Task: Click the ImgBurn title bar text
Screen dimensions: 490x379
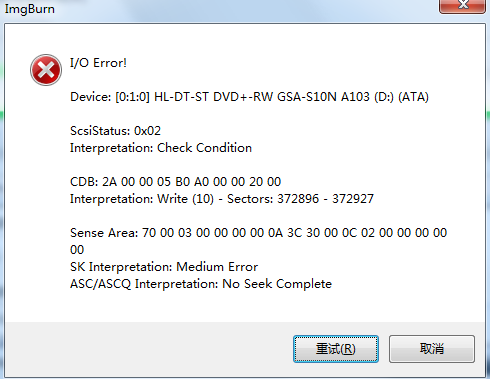Action: pos(30,9)
